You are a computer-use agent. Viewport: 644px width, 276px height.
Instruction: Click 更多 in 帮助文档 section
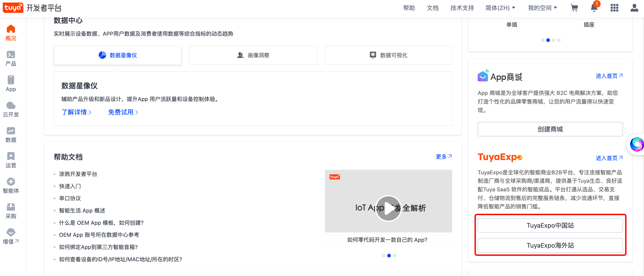pos(444,157)
